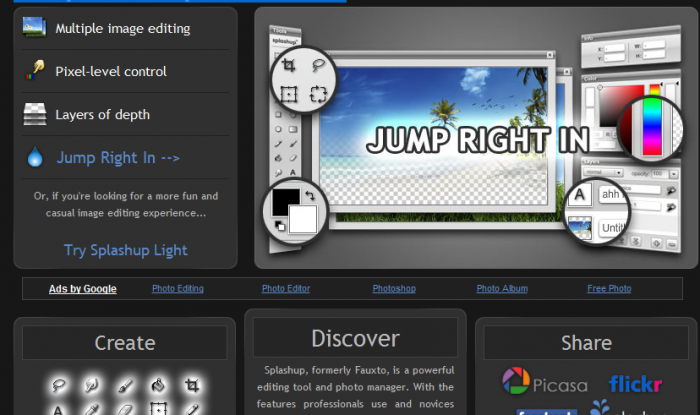Open the 'Jump Right In -->' link

(118, 158)
